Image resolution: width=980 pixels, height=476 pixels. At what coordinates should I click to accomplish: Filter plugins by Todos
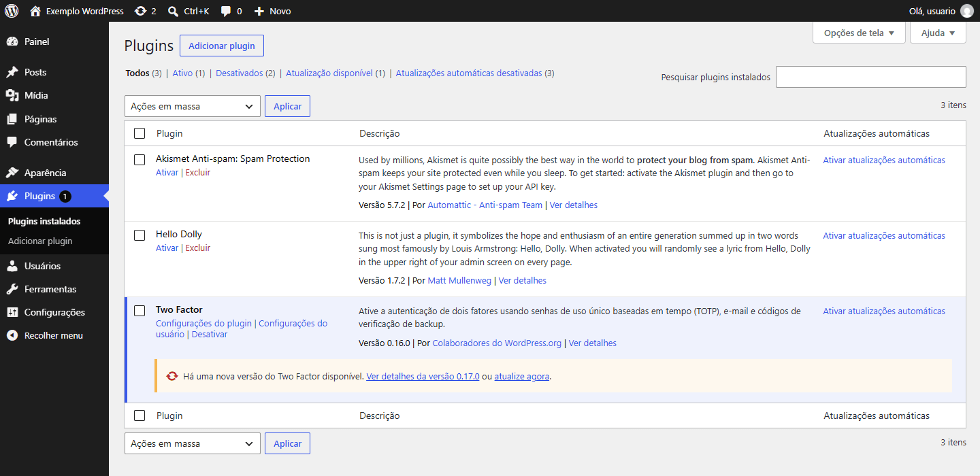137,73
